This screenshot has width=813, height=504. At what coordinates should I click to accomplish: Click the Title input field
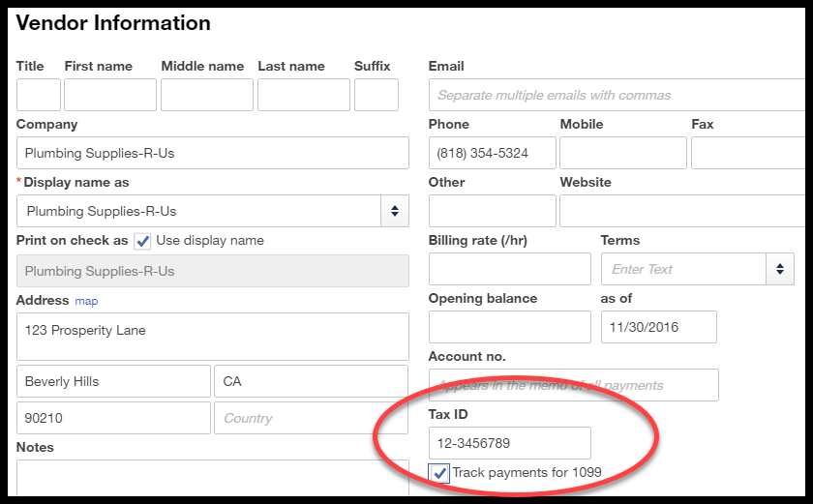point(39,95)
